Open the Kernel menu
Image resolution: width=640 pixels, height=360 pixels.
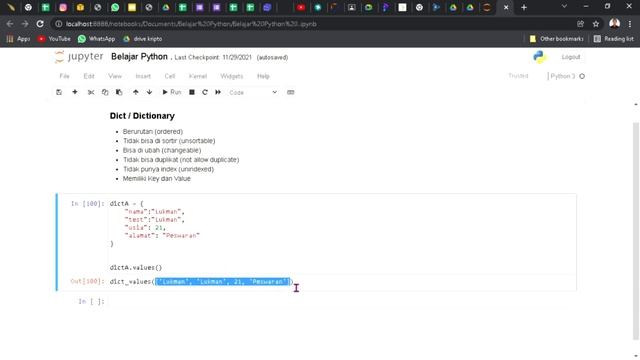[x=198, y=76]
